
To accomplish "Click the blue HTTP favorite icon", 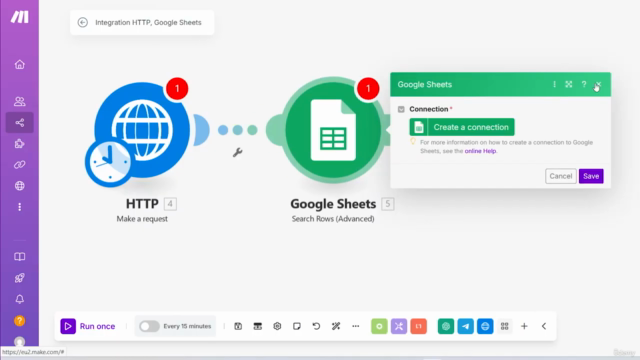I will point(485,326).
